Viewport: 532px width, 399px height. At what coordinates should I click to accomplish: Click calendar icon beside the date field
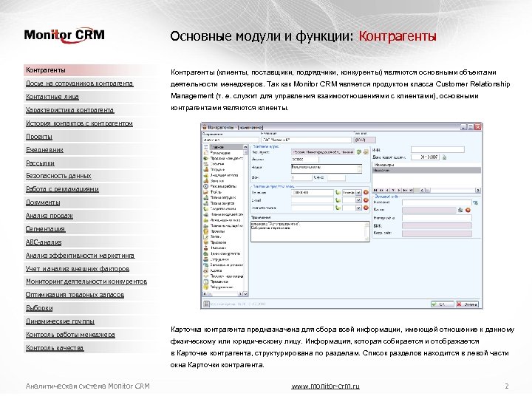[445, 157]
